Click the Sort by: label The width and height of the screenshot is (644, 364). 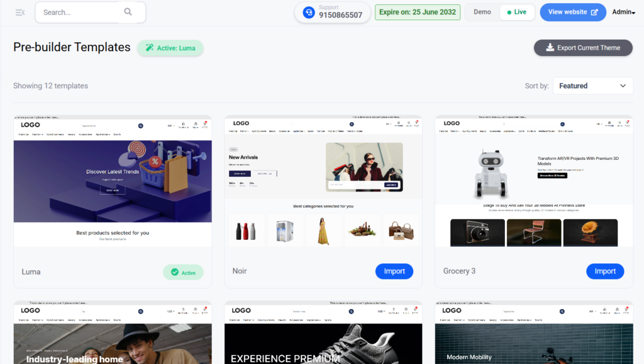click(x=536, y=86)
